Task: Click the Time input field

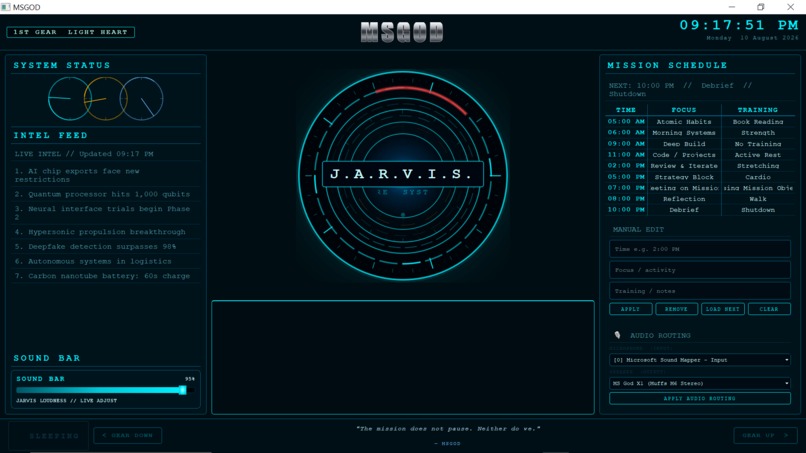Action: point(700,249)
